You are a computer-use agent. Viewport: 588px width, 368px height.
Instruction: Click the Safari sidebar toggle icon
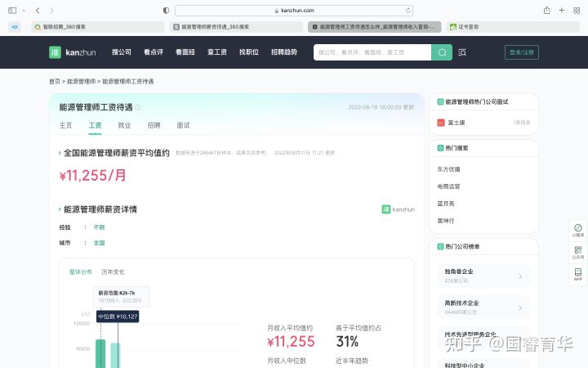[x=12, y=11]
